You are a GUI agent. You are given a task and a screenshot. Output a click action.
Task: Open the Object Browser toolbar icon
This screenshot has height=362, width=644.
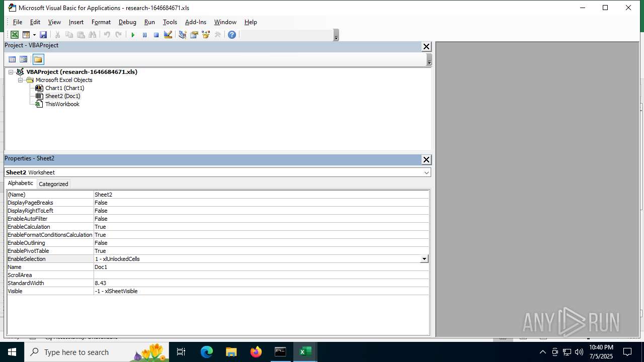(206, 35)
